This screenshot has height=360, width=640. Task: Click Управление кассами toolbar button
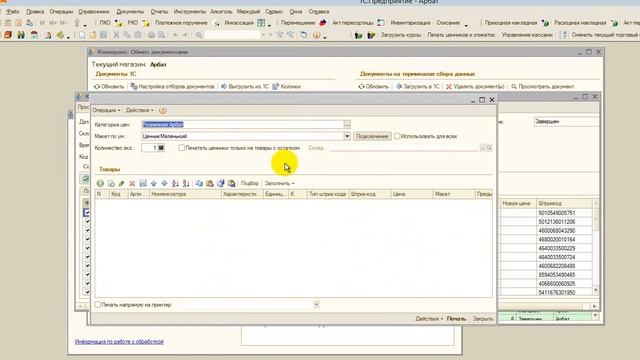[527, 35]
